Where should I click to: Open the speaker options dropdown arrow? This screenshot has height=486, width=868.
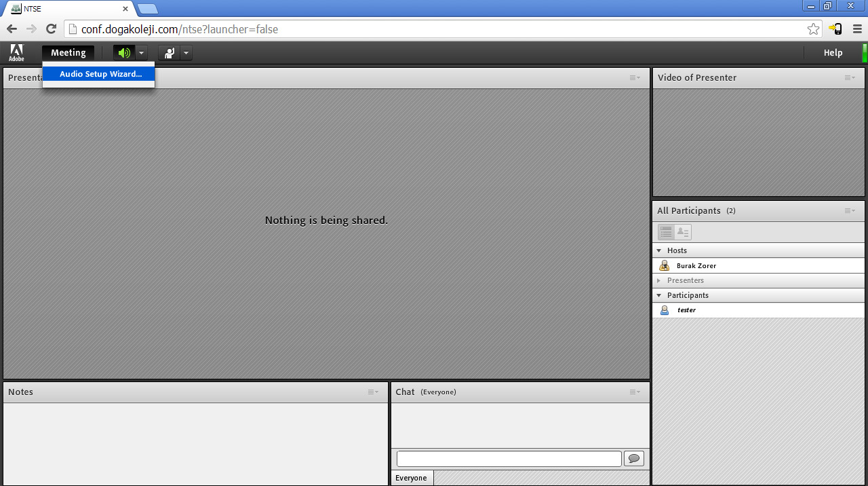tap(141, 53)
